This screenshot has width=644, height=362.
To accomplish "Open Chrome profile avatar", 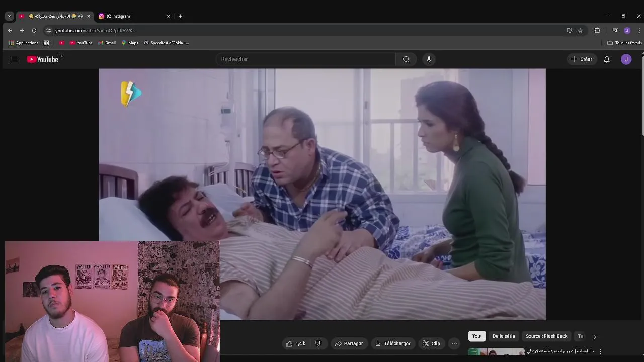I will [x=627, y=31].
